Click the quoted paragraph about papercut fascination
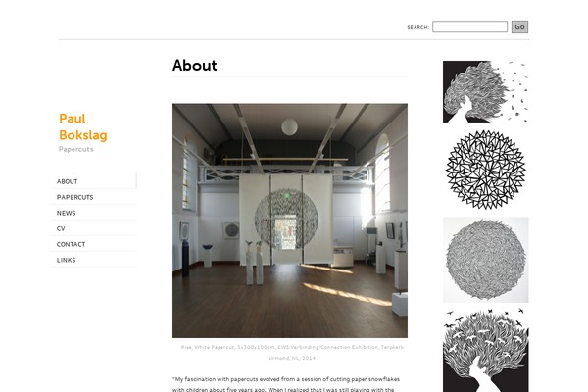Viewport: 588px width, 392px height. click(286, 384)
